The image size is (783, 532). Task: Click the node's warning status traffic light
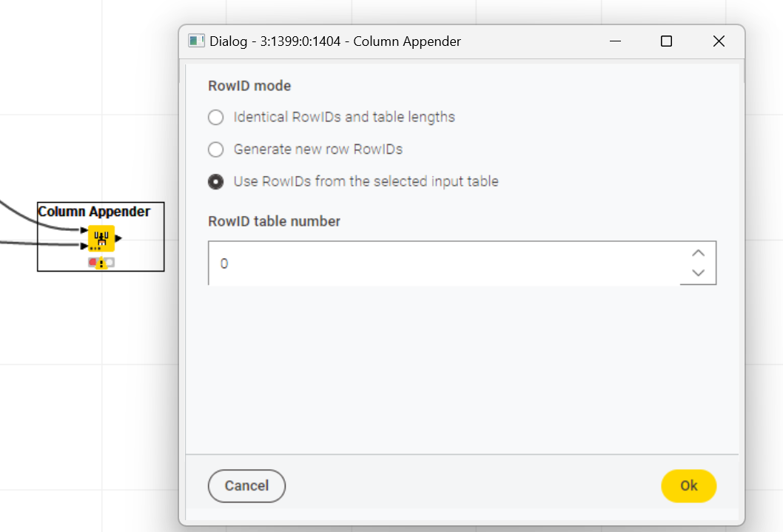click(101, 263)
